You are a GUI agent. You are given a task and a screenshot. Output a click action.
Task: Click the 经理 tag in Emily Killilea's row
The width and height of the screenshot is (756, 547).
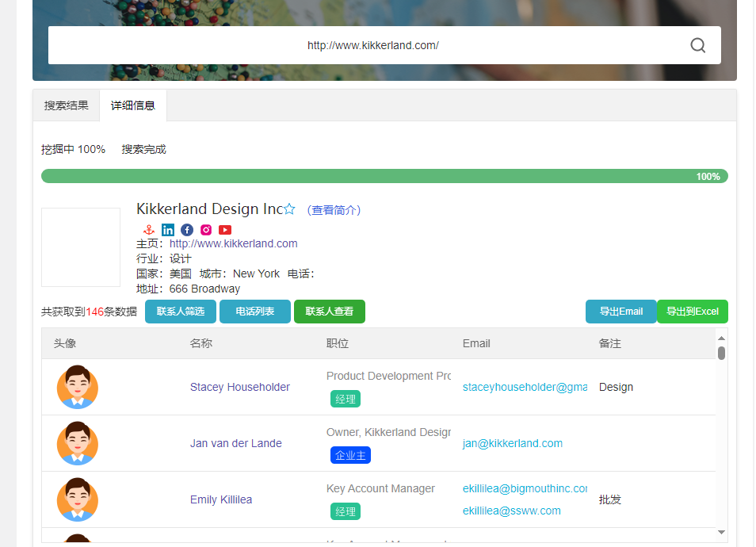pos(346,512)
